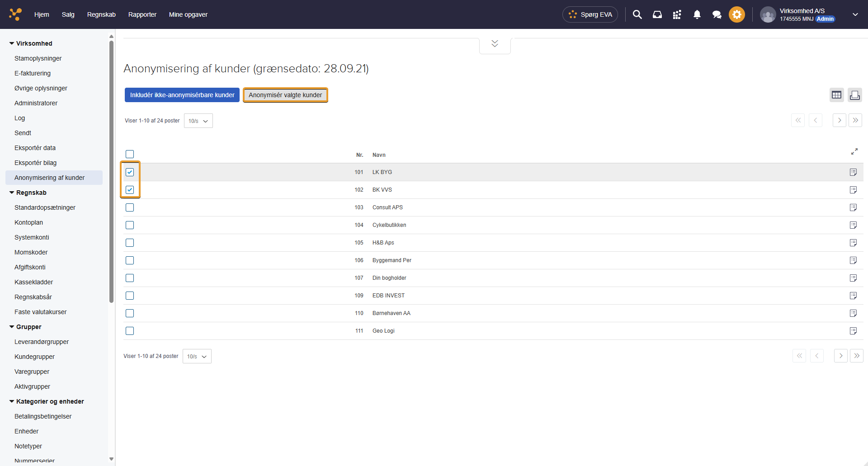868x466 pixels.
Task: Open the Mine opgaver menu
Action: pos(188,14)
